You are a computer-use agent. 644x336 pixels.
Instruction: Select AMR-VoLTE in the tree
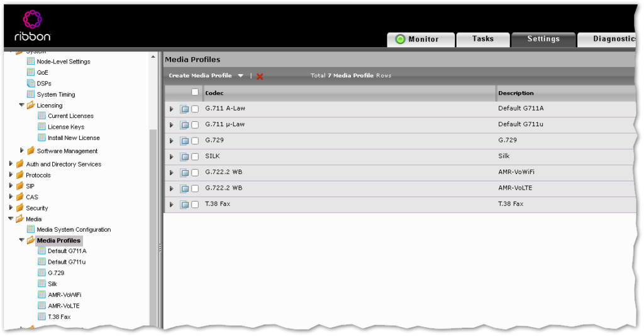click(64, 306)
